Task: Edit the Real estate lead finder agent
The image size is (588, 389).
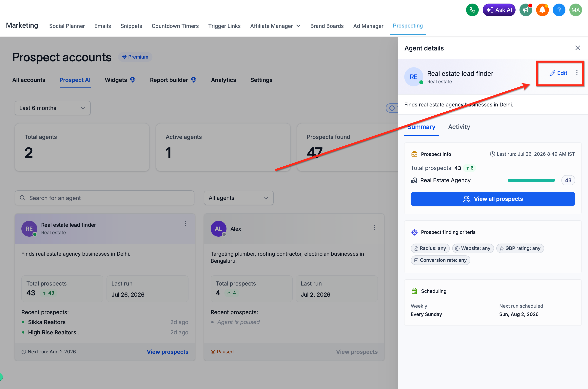Action: [559, 73]
